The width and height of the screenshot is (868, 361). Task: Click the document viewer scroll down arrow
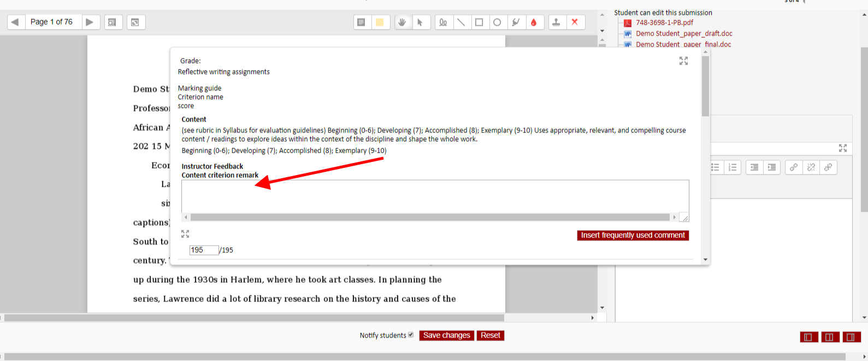click(x=602, y=307)
